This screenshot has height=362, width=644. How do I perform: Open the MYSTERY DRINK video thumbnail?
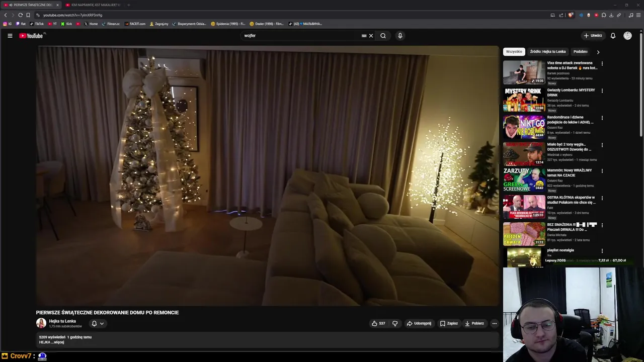[x=524, y=100]
